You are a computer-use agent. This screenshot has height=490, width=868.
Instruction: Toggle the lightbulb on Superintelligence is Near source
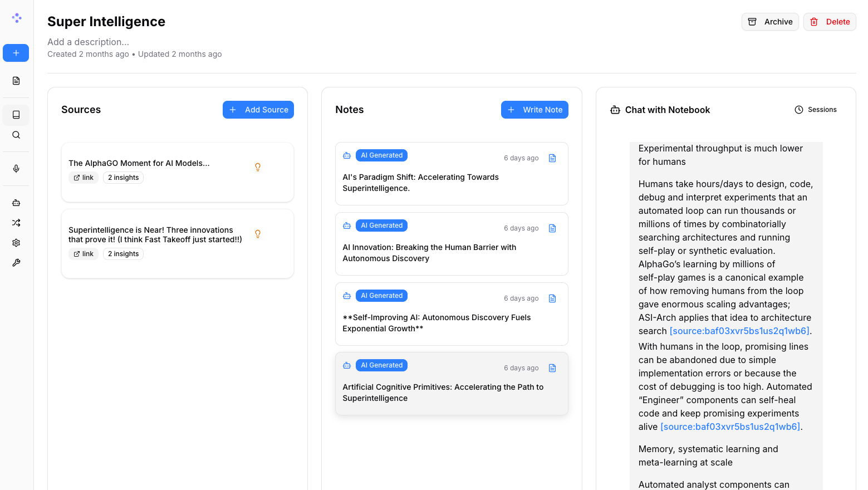[258, 234]
